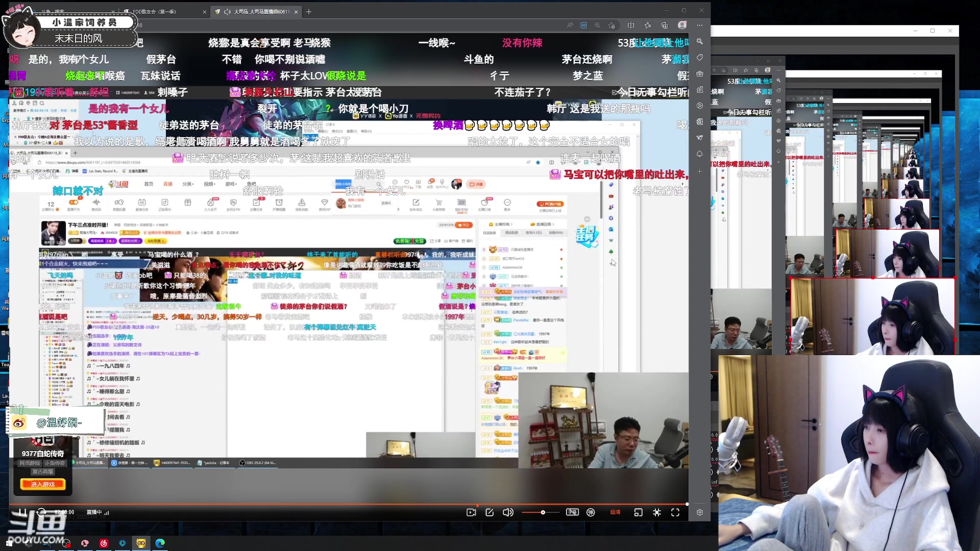The height and width of the screenshot is (551, 980).
Task: Click the 正版传奇 tag in the game ad
Action: (55, 463)
